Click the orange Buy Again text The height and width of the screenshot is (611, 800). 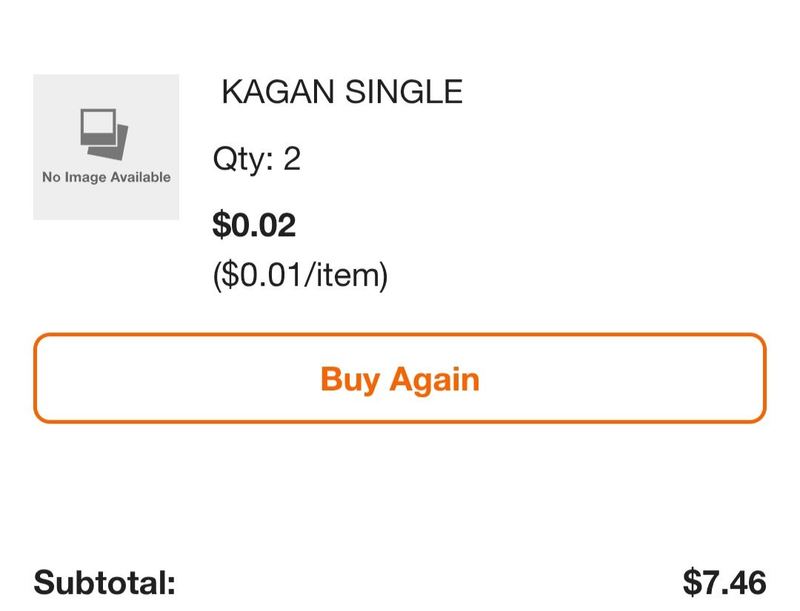(x=400, y=379)
